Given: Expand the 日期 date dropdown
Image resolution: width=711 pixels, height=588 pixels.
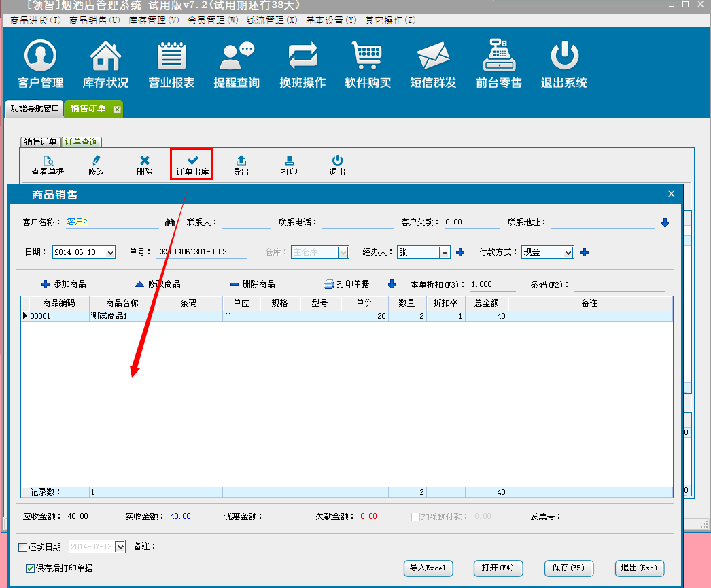Looking at the screenshot, I should [x=110, y=252].
